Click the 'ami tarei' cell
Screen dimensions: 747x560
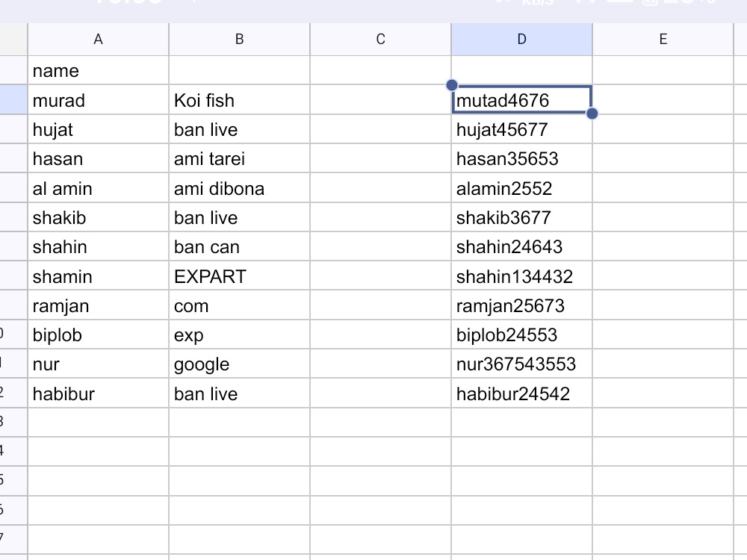click(239, 158)
